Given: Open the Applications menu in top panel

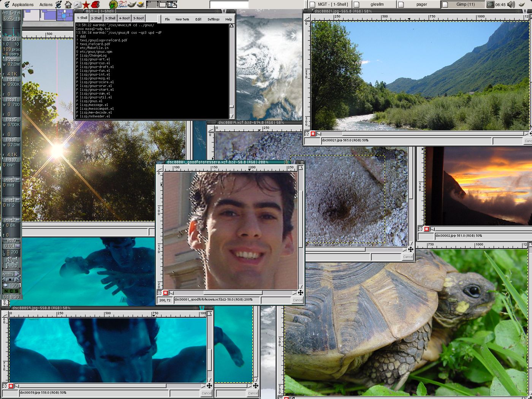Looking at the screenshot, I should (19, 5).
